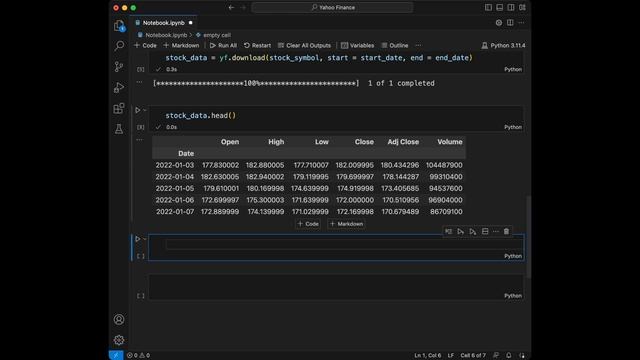Click Adj Close column header
The image size is (640, 360).
tap(403, 142)
